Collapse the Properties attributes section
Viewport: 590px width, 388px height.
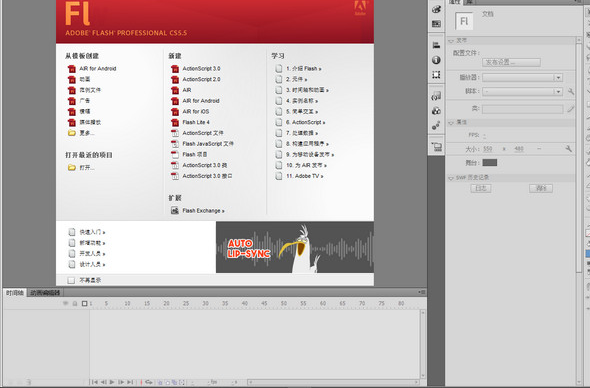451,122
